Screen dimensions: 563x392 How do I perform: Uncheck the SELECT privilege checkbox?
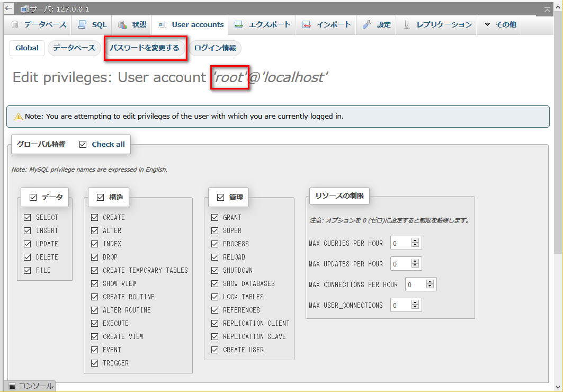pyautogui.click(x=28, y=218)
